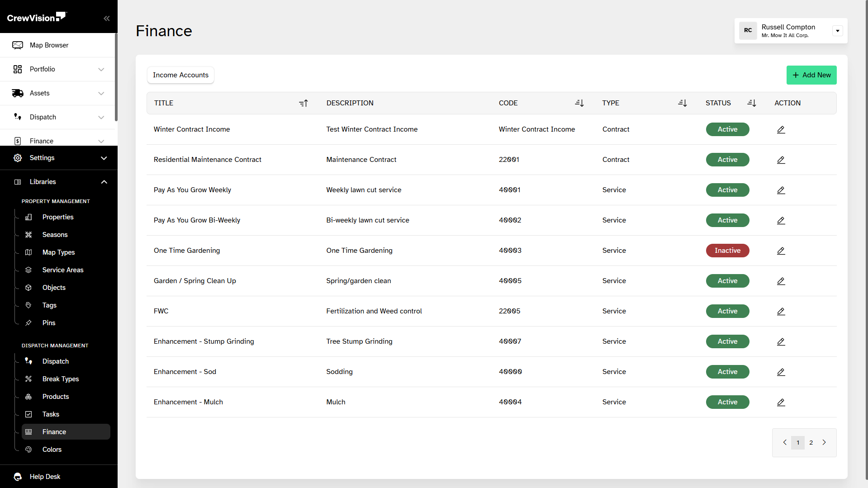This screenshot has width=868, height=488.
Task: Collapse the sidebar with the double-chevron icon
Action: point(107,19)
